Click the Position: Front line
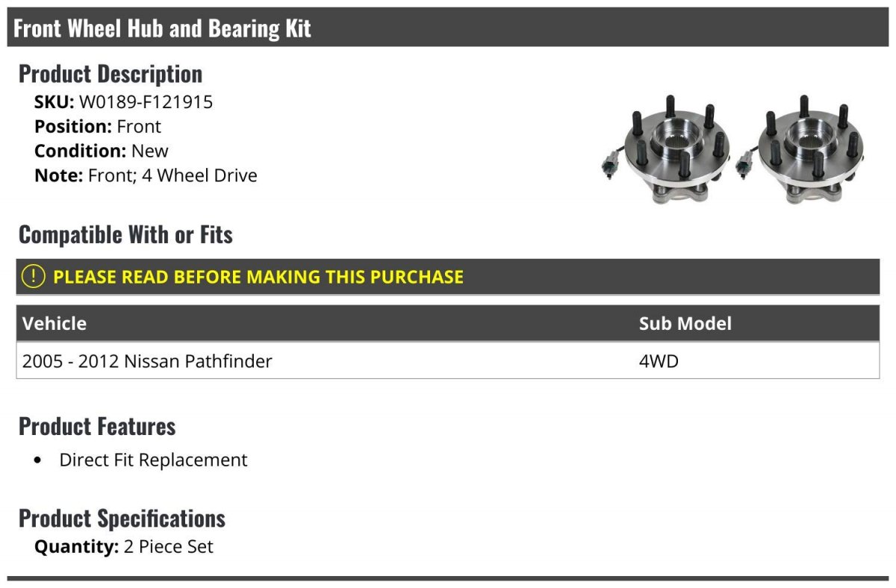Screen dimensions: 896x588 pyautogui.click(x=98, y=126)
